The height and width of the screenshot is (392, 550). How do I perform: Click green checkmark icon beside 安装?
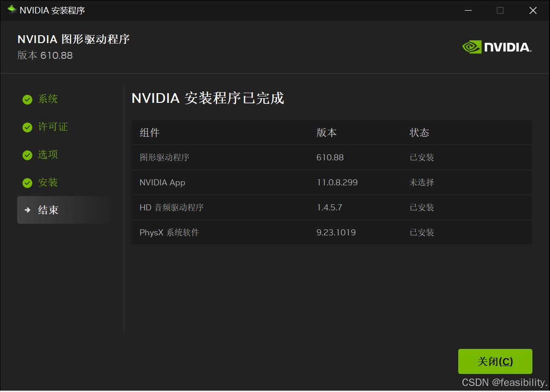click(27, 183)
